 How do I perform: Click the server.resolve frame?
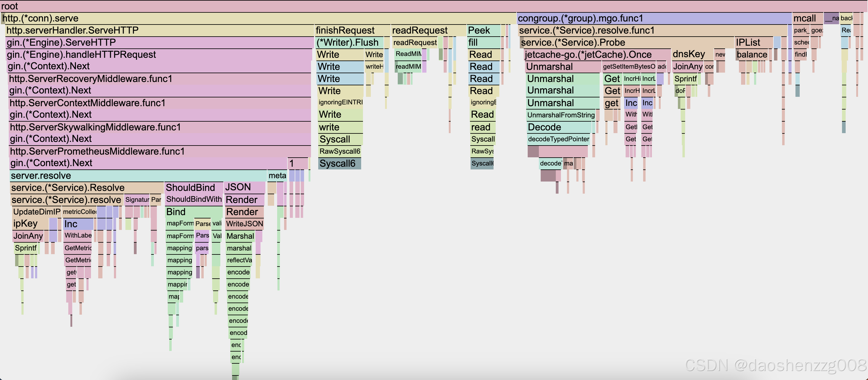click(x=138, y=176)
